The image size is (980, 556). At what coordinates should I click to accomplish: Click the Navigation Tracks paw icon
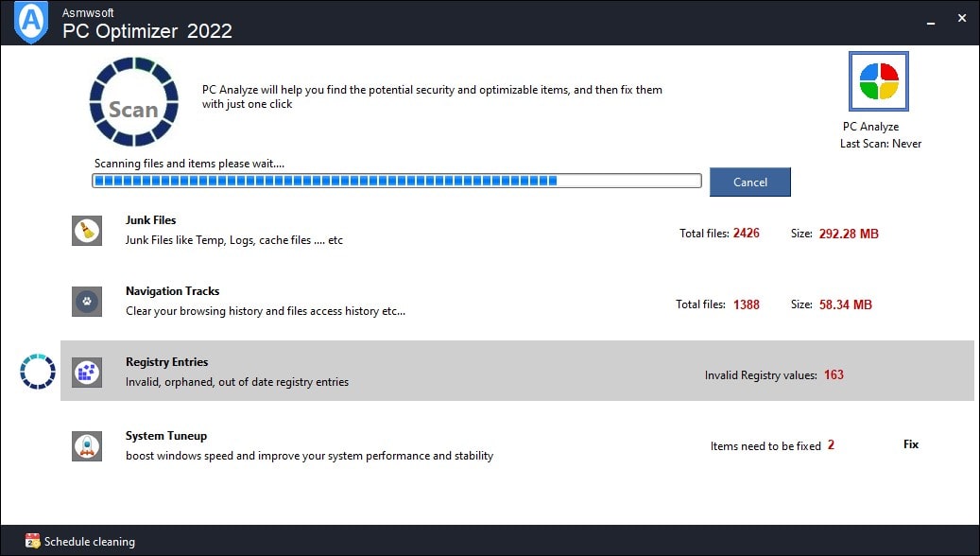(87, 302)
